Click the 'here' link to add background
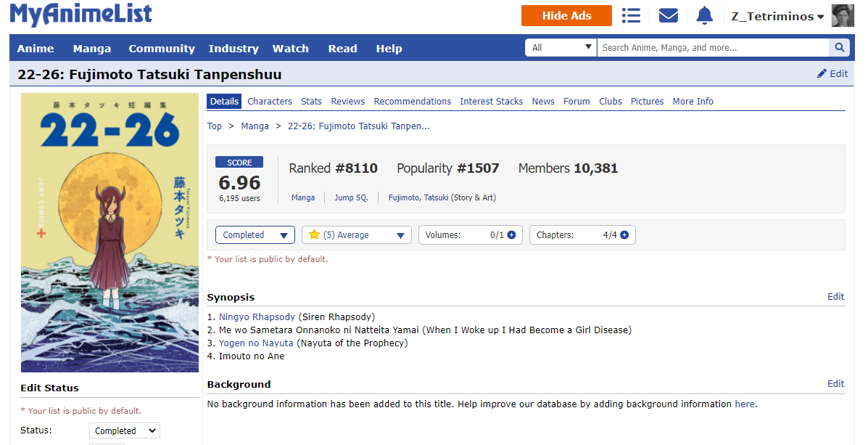Screen dimensions: 868x445 click(x=745, y=404)
